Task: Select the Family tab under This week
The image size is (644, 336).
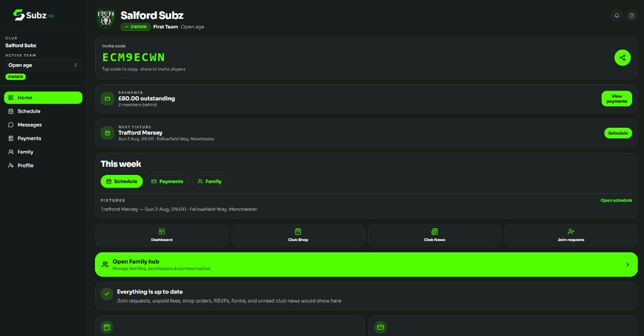Action: click(209, 181)
